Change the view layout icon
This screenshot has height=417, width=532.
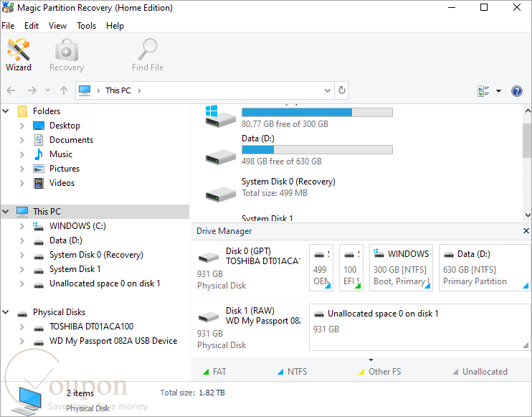(483, 90)
